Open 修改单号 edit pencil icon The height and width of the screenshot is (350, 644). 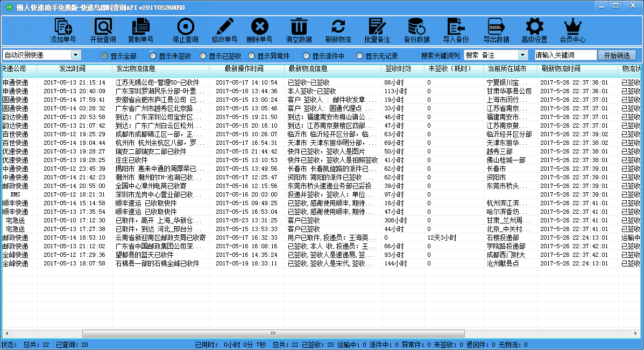(224, 31)
